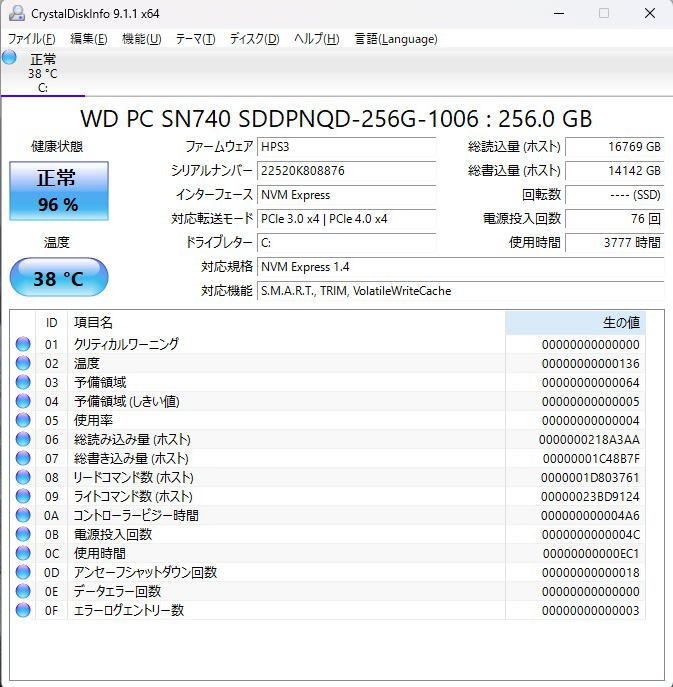This screenshot has height=687, width=673.
Task: Close the CrystalDiskInfo window
Action: pos(650,13)
